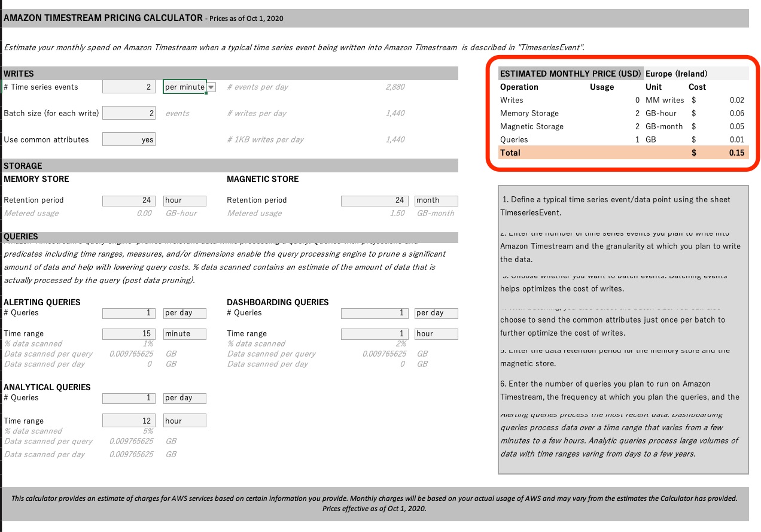
Task: Click Alerting Queries number of queries field
Action: pos(129,313)
